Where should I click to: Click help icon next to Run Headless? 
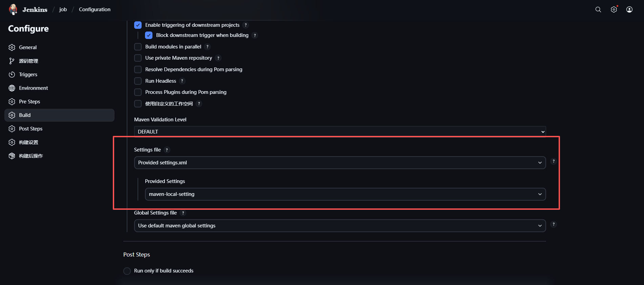coord(182,81)
